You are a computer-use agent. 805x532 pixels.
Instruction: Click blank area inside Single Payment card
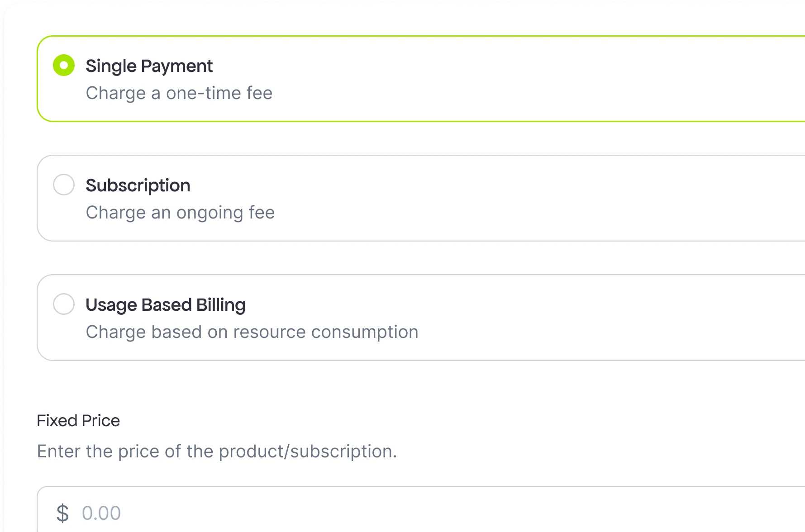(x=543, y=79)
